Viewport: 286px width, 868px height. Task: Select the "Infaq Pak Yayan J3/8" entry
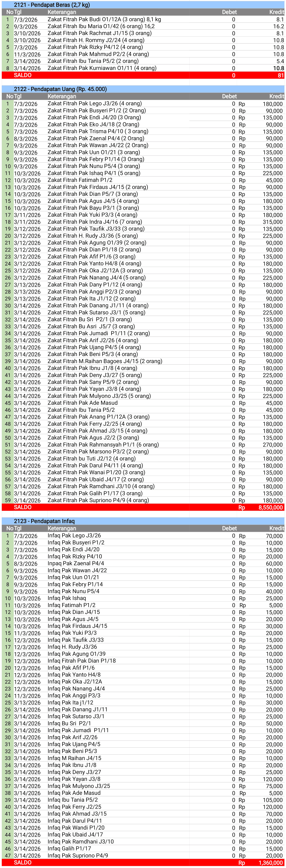pos(74,779)
